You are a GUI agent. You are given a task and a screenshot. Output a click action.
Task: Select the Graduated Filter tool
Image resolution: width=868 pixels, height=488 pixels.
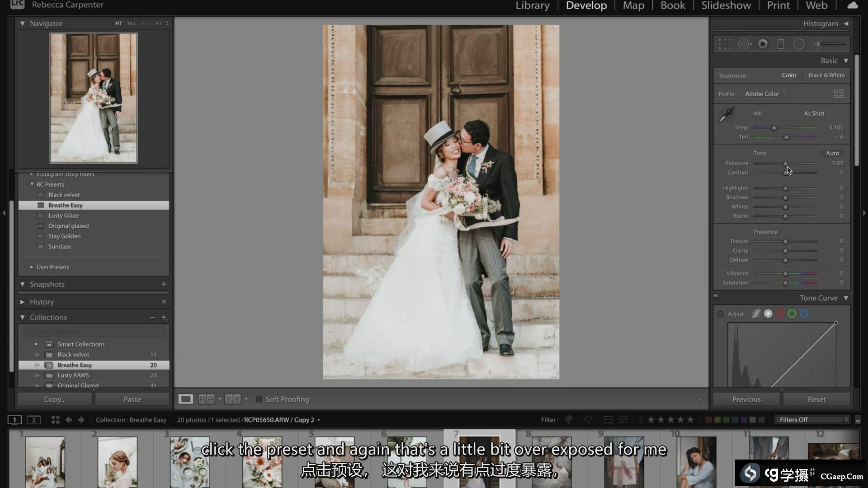click(x=780, y=44)
